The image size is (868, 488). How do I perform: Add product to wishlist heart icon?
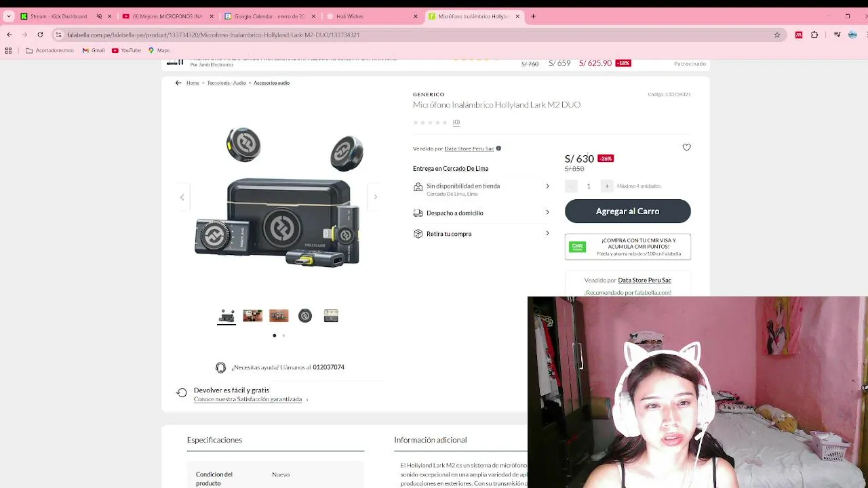coord(686,147)
